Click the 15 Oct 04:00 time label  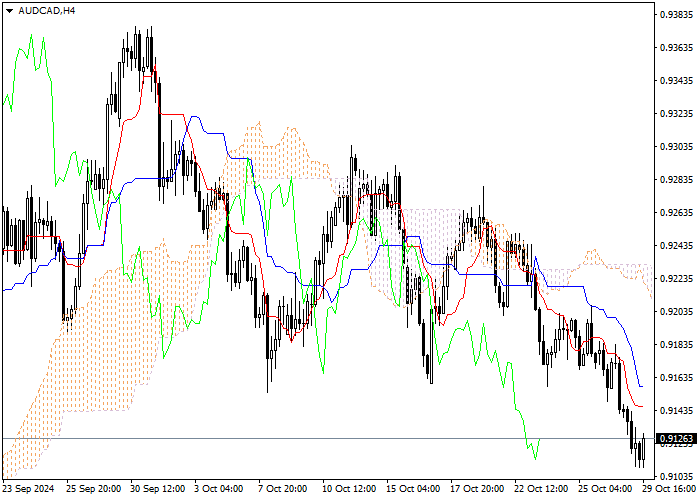pos(415,489)
